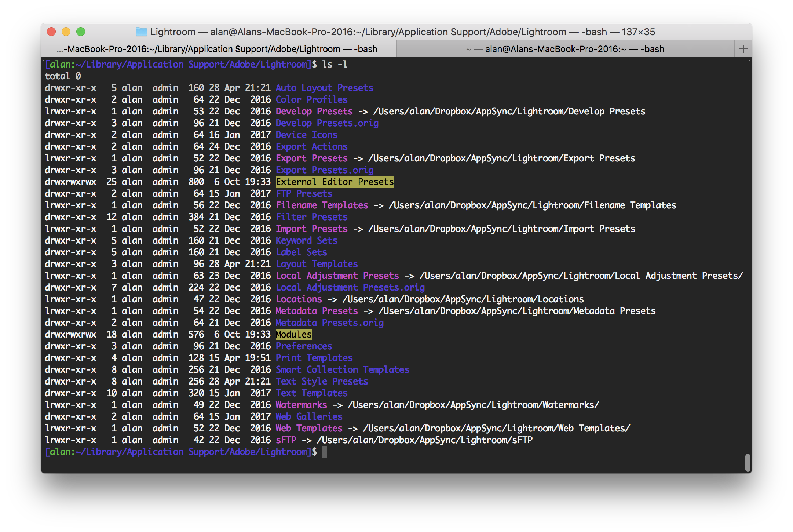
Task: Click the green zoom window button
Action: coord(81,32)
